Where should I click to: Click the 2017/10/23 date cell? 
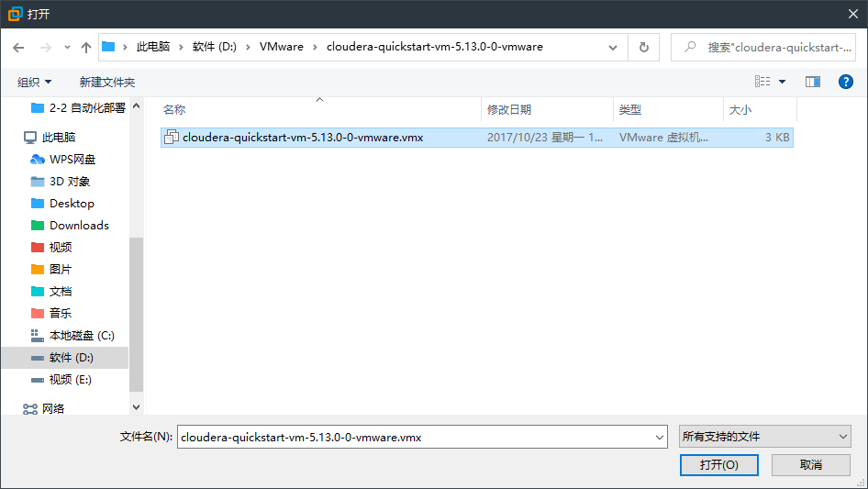click(x=545, y=138)
